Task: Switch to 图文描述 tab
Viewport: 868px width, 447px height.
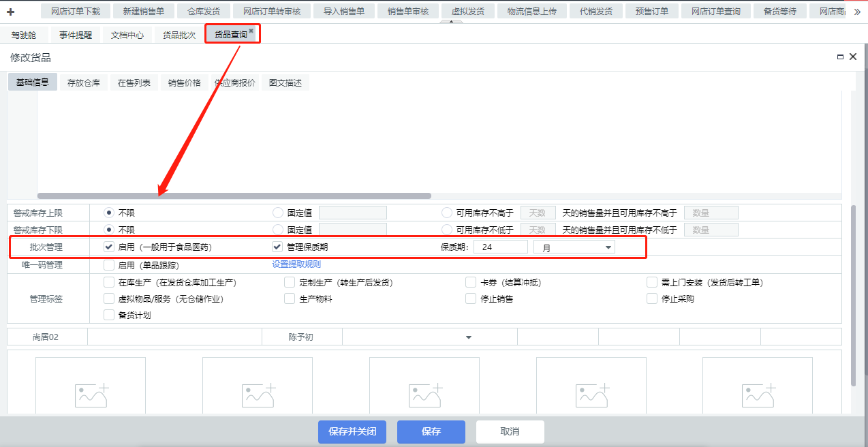Action: tap(285, 82)
